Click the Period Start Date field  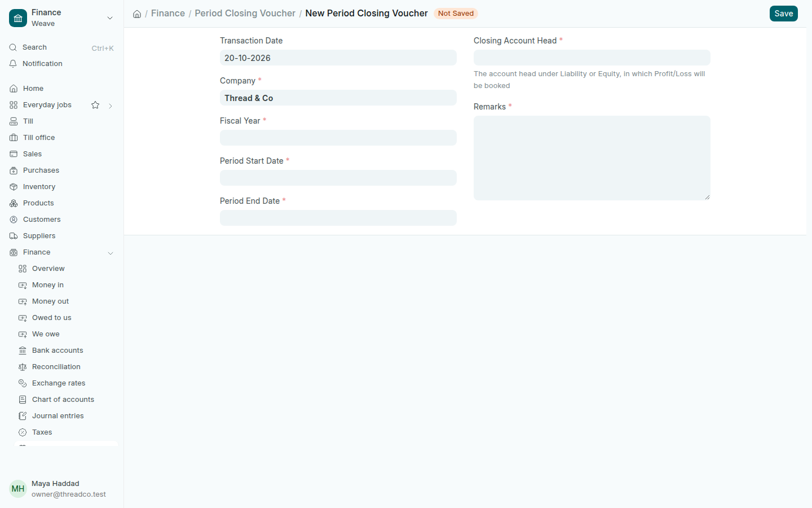point(338,178)
